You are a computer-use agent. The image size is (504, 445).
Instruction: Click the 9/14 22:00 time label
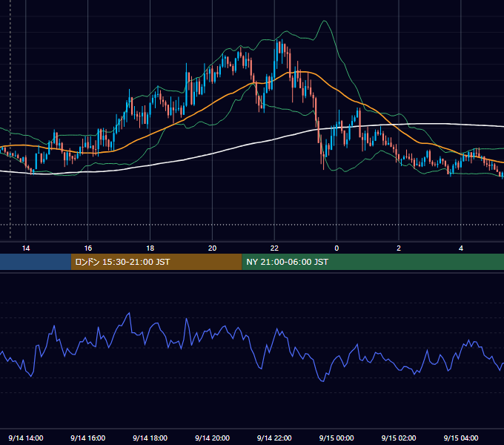tap(274, 438)
